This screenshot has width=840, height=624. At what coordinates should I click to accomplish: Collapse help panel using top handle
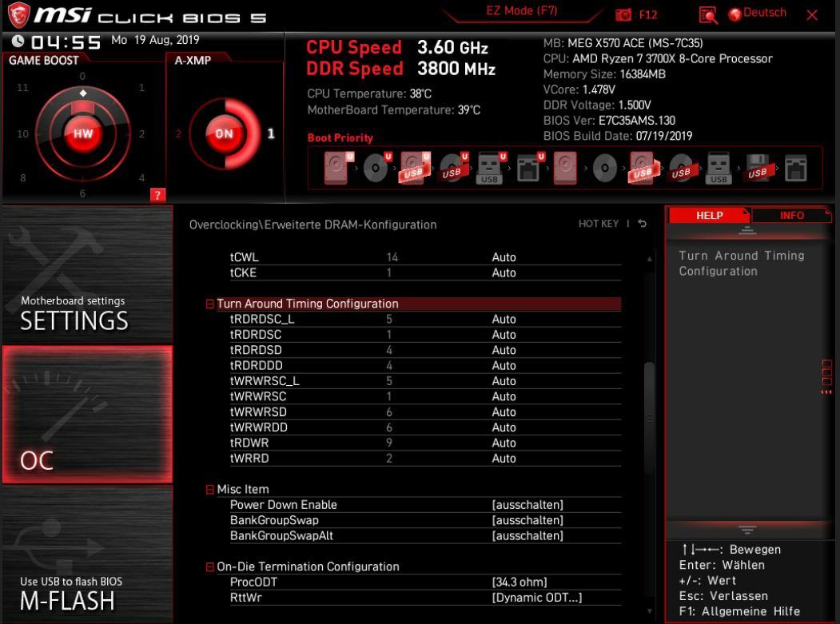(x=747, y=231)
